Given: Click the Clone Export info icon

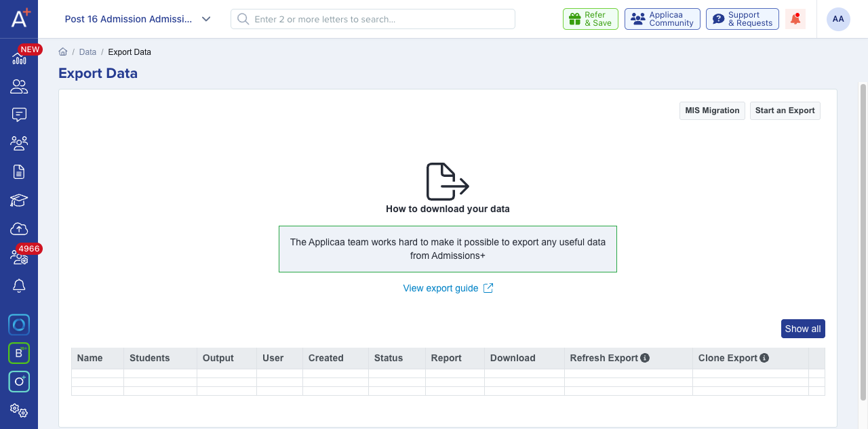Looking at the screenshot, I should [764, 358].
